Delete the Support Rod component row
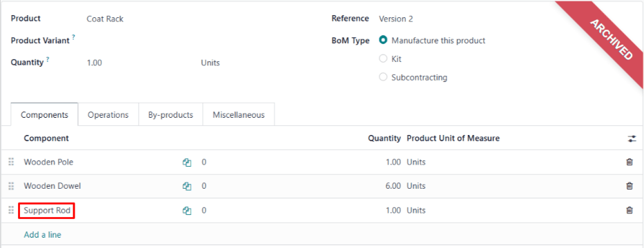The width and height of the screenshot is (644, 248). (x=629, y=210)
